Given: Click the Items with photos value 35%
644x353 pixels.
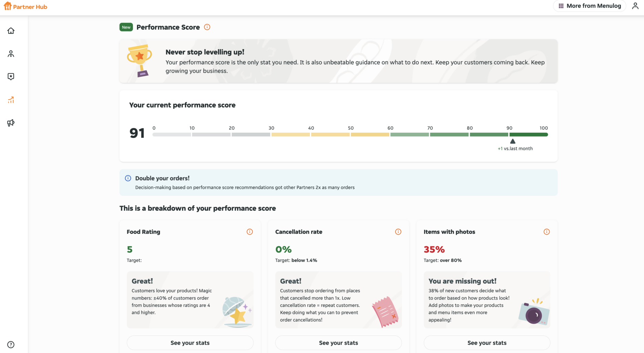Looking at the screenshot, I should [434, 249].
